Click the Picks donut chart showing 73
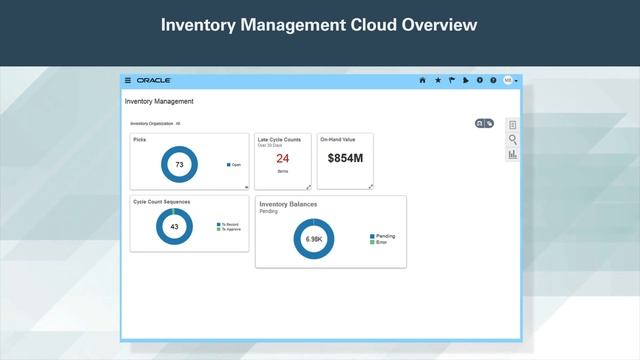 click(x=179, y=164)
